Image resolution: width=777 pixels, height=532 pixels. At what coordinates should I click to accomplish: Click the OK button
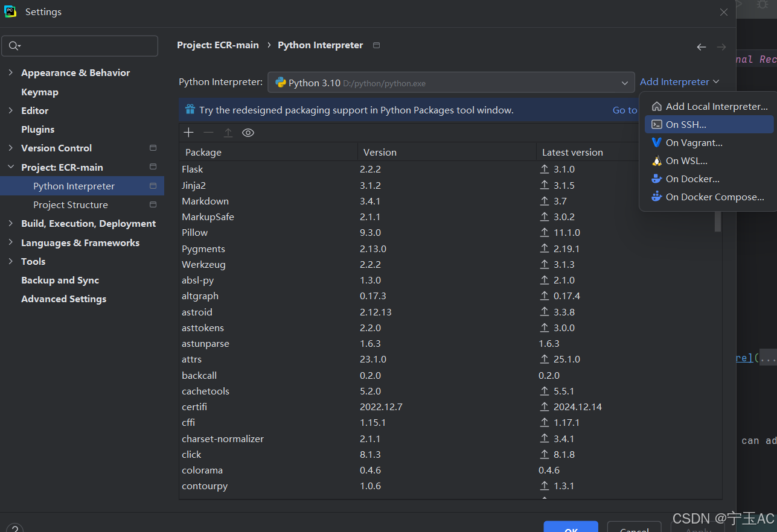tap(571, 527)
